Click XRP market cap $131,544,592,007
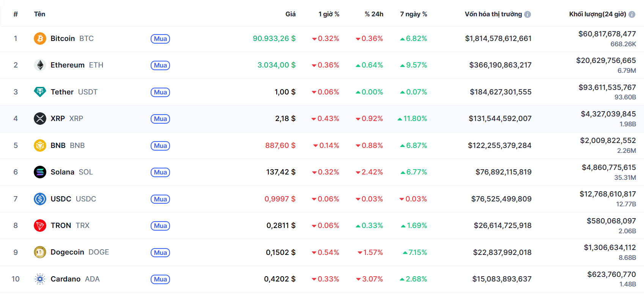The width and height of the screenshot is (644, 294). click(x=500, y=118)
